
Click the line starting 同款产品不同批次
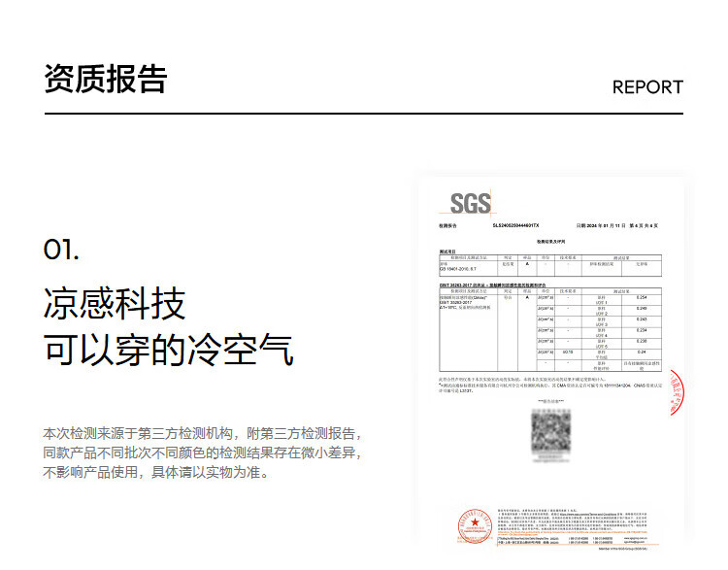tap(202, 453)
